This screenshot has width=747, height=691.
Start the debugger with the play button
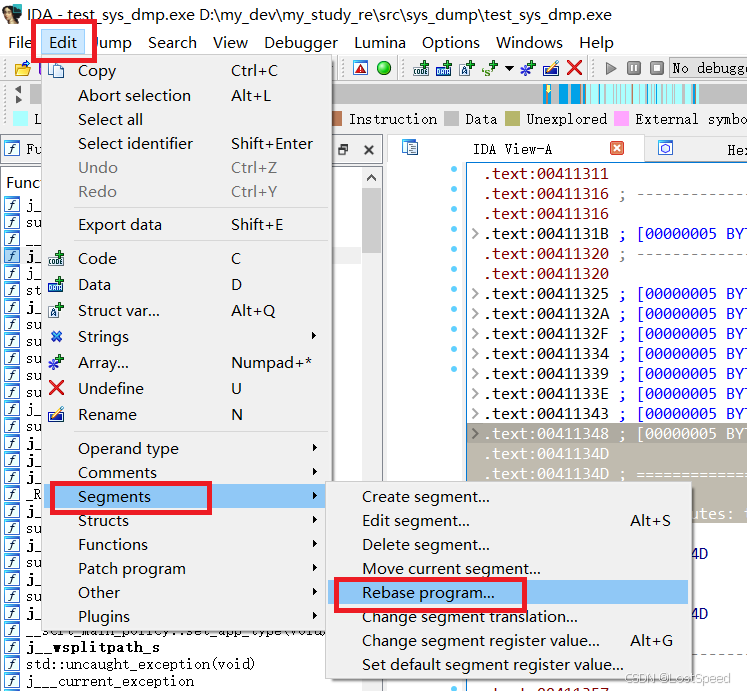coord(611,68)
